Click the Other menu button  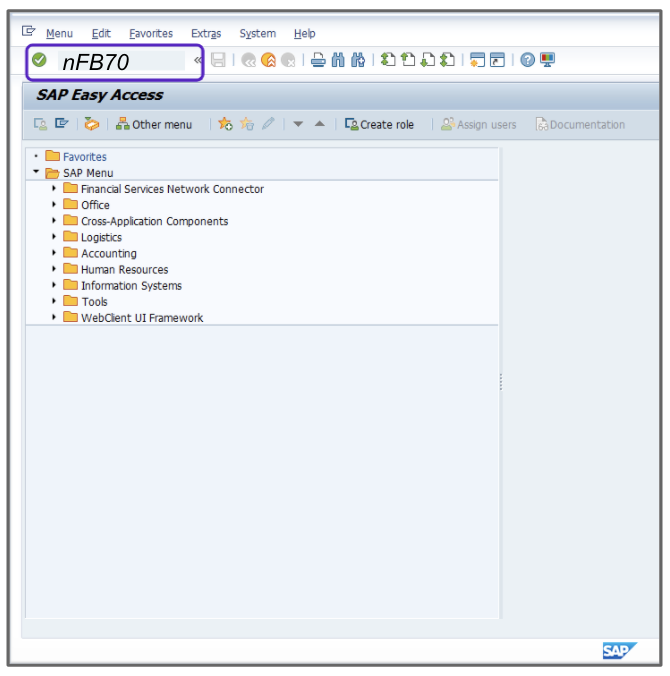tap(154, 124)
